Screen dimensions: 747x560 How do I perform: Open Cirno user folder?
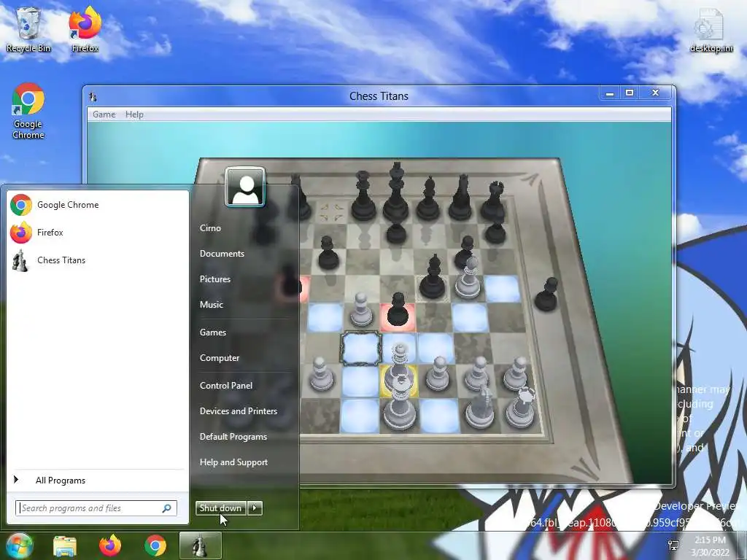[x=210, y=228]
